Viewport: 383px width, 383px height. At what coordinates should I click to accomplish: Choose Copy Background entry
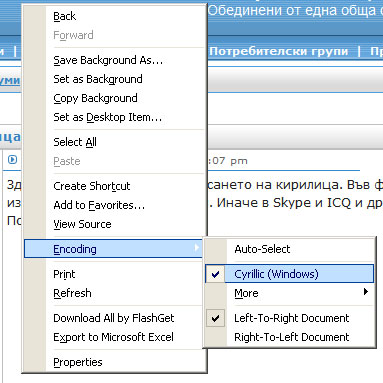(114, 98)
